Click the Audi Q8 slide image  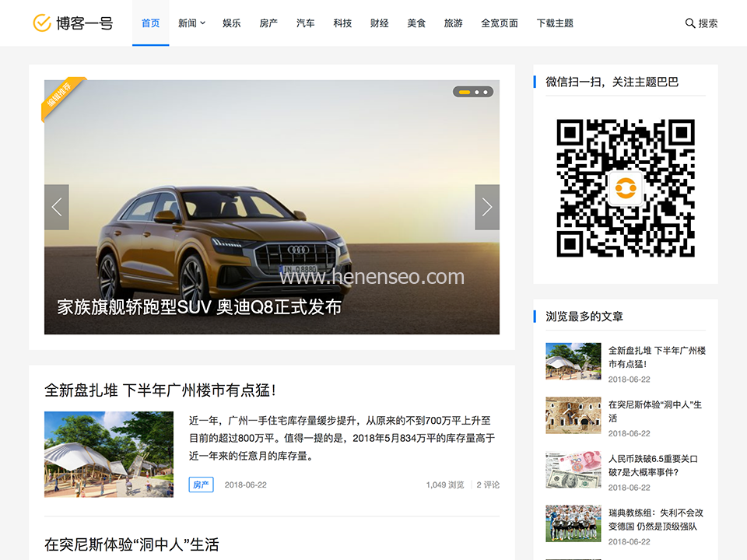(272, 207)
